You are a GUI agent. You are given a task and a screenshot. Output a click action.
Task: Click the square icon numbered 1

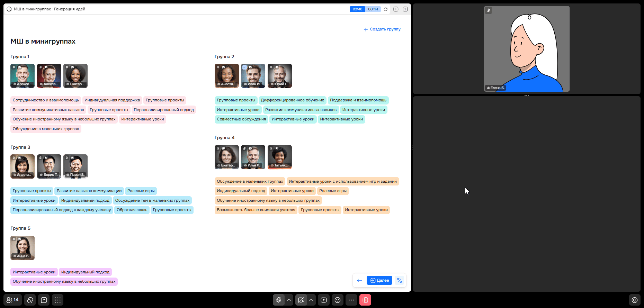(x=405, y=9)
